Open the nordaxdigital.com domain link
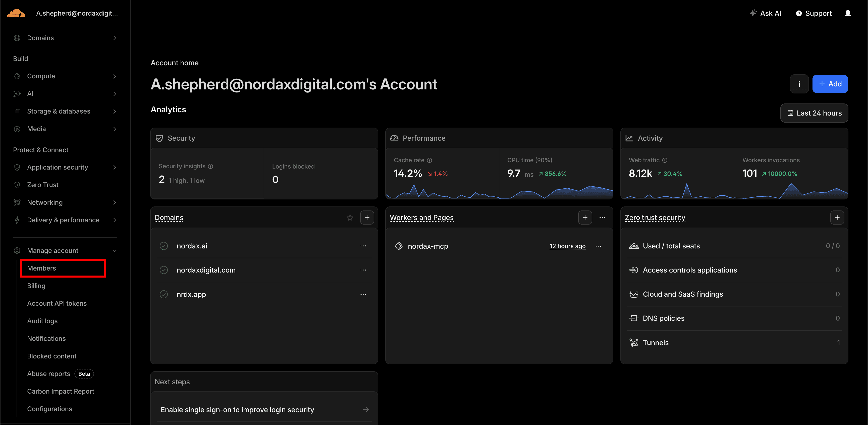 coord(206,270)
